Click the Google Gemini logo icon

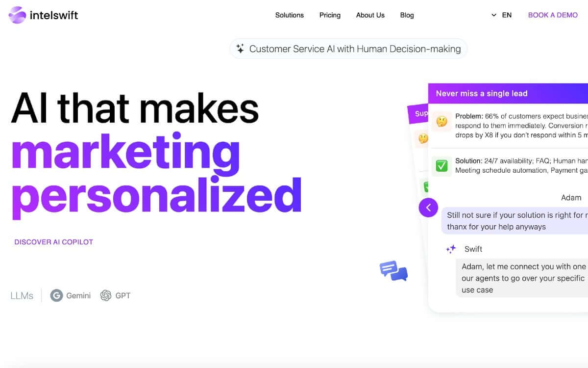(57, 295)
